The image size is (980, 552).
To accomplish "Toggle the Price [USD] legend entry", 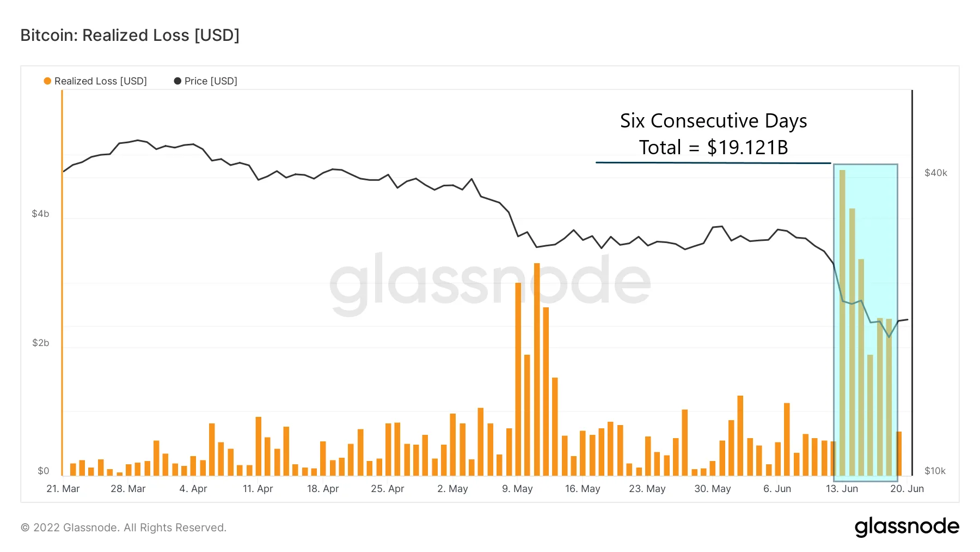I will 206,81.
